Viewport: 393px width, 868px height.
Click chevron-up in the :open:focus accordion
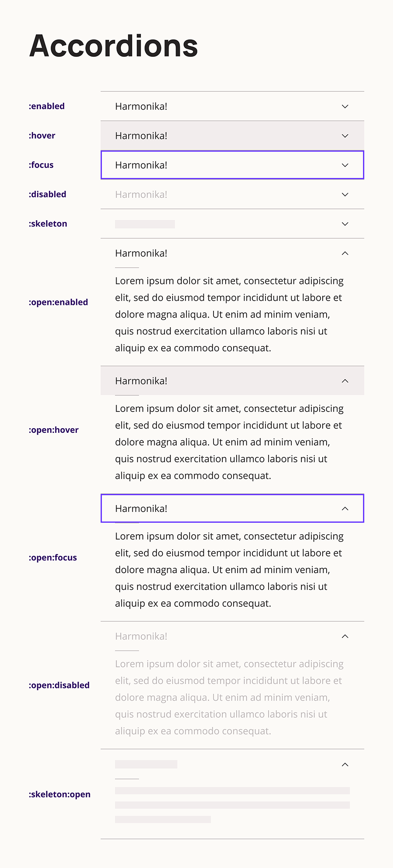pyautogui.click(x=345, y=508)
